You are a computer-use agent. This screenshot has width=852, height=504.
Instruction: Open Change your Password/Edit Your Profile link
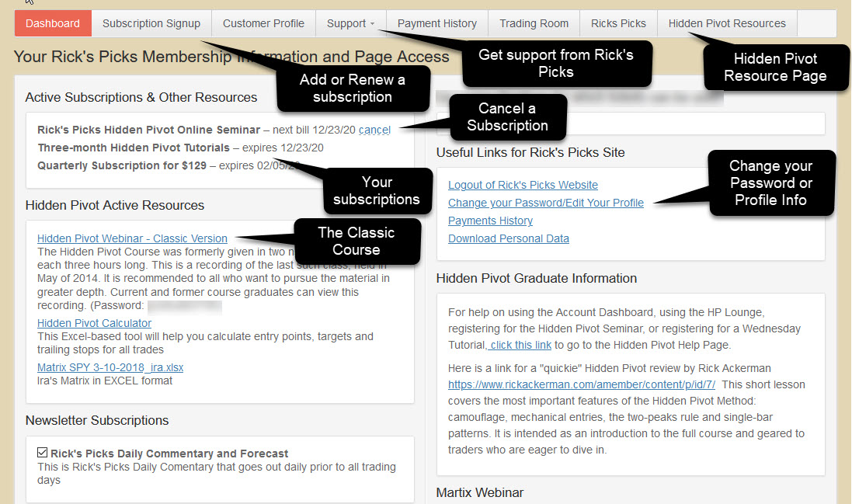point(545,203)
